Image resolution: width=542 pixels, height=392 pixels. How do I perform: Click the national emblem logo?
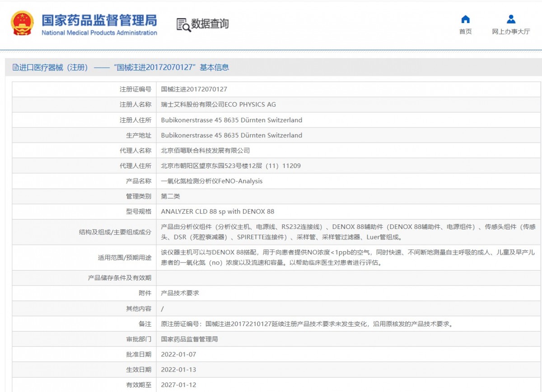click(22, 23)
